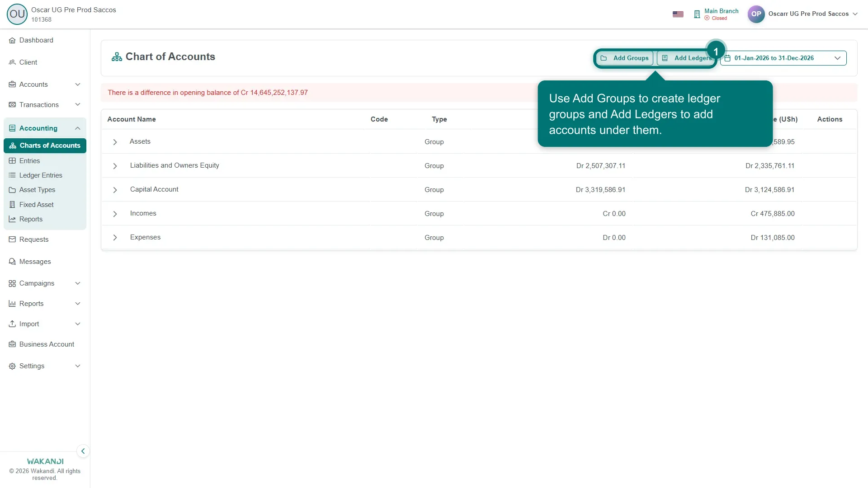This screenshot has width=868, height=488.
Task: Expand the Liabilities and Owners Equity group
Action: 115,166
